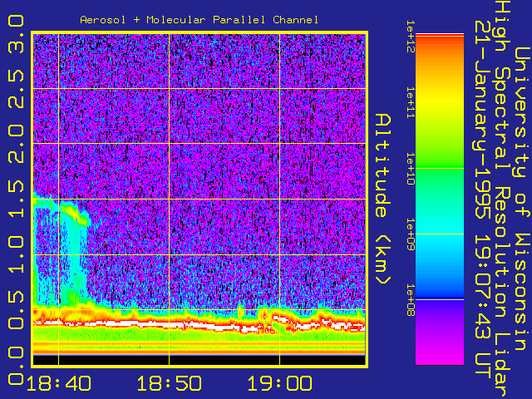This screenshot has width=532, height=399.
Task: Click the '1.0' altitude tick label
Action: (16, 254)
